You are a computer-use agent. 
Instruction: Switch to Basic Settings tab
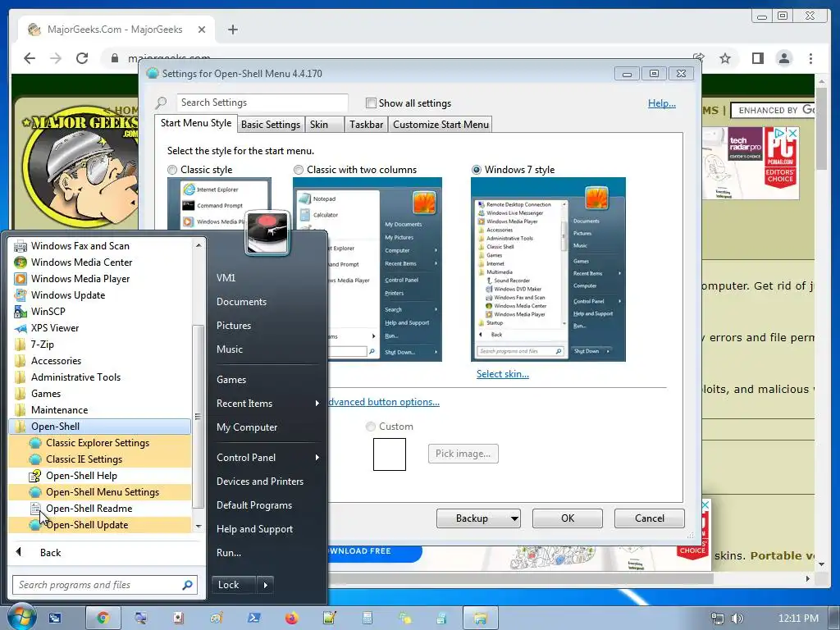271,125
